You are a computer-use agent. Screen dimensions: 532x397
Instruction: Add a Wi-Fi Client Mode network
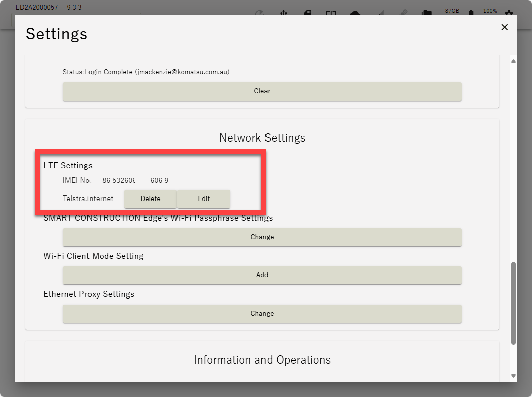[262, 275]
